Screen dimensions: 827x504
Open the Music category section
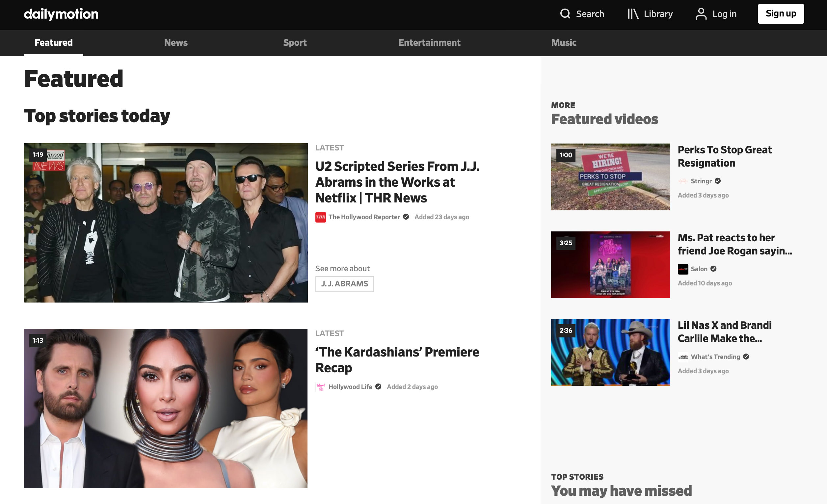pyautogui.click(x=563, y=42)
